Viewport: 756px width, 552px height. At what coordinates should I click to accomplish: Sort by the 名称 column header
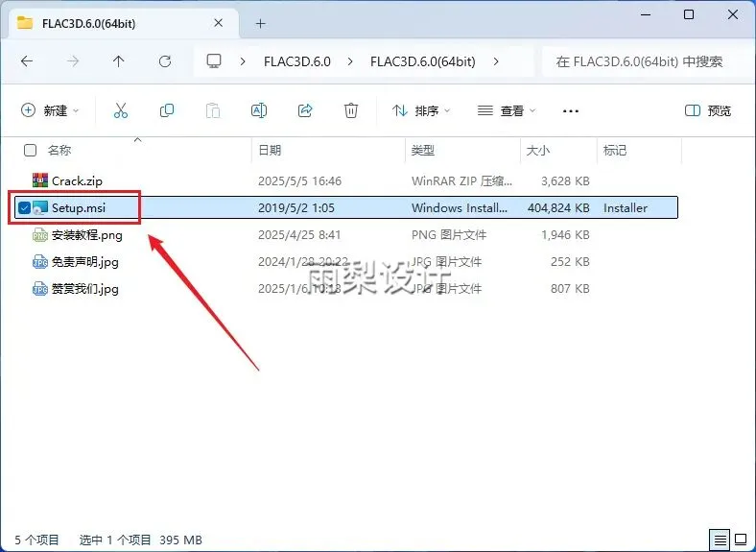coord(59,150)
